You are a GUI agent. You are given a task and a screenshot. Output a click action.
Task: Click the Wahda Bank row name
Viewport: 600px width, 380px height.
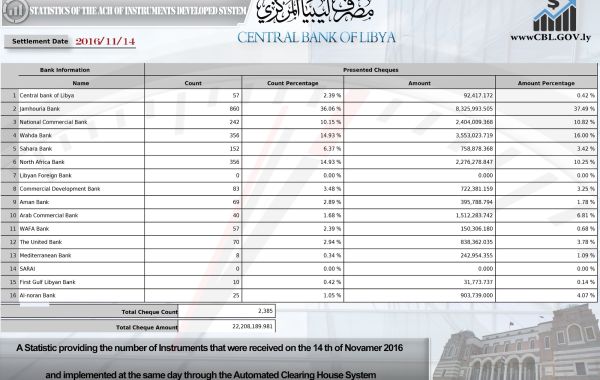[x=36, y=135]
